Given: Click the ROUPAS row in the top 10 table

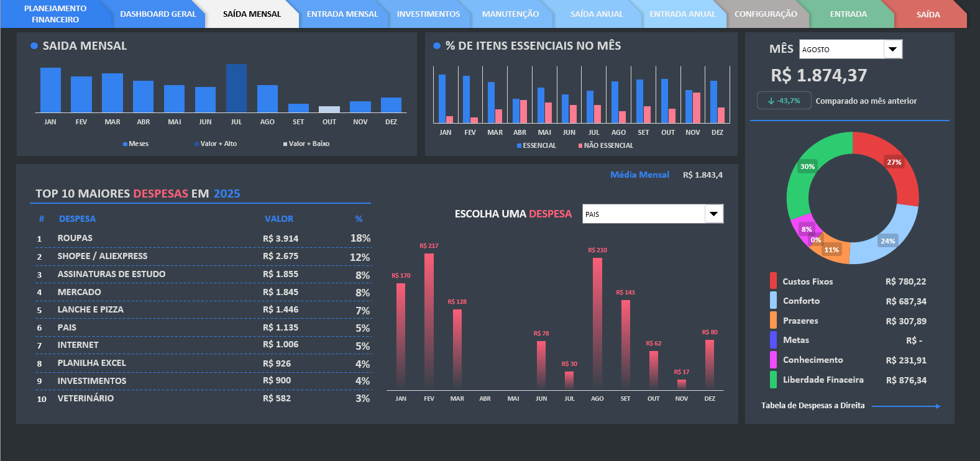Looking at the screenshot, I should [203, 239].
